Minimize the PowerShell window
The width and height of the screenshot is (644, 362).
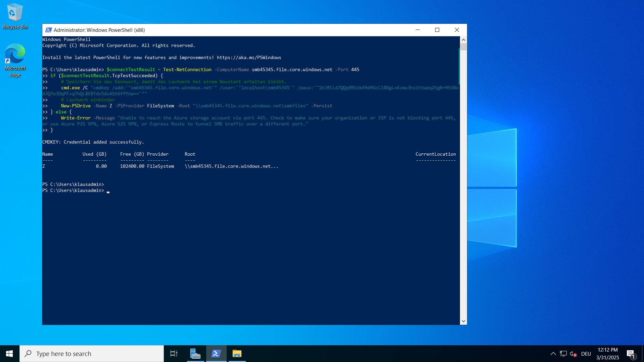[418, 30]
